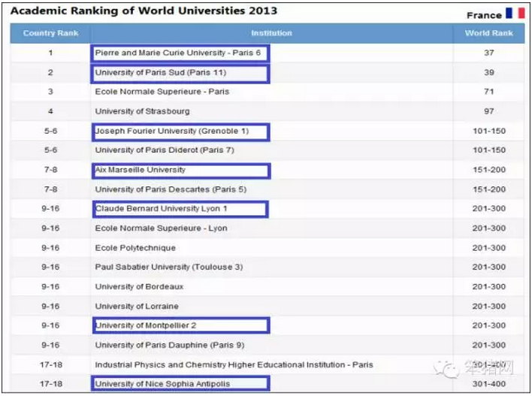Viewport: 532px width, 396px height.
Task: Click world rank 39 cell
Action: click(x=489, y=73)
